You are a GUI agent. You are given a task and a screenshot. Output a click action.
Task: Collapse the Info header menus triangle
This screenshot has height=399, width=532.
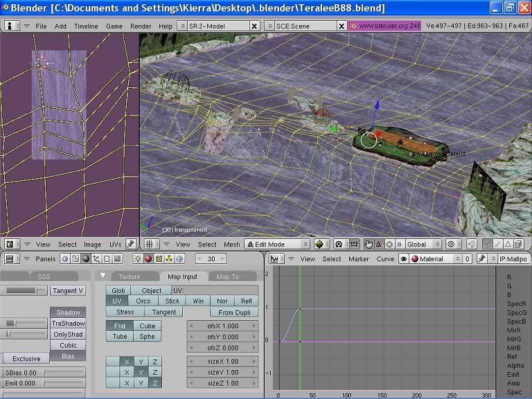coord(27,26)
